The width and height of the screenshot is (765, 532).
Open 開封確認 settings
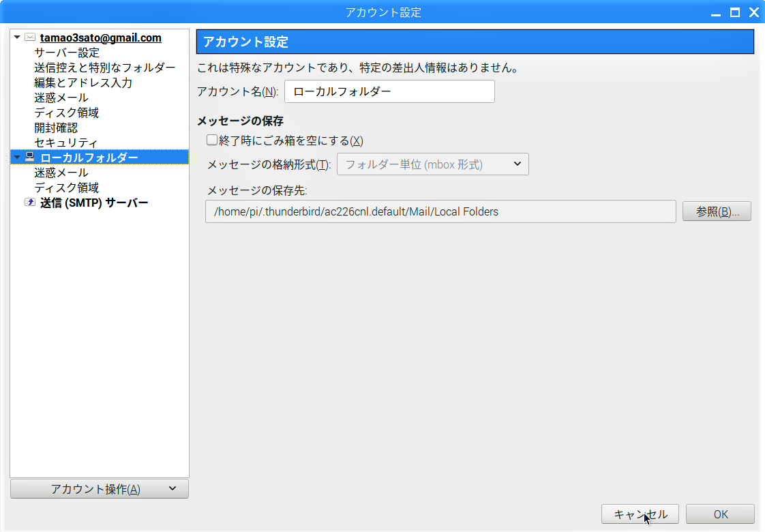[x=56, y=128]
